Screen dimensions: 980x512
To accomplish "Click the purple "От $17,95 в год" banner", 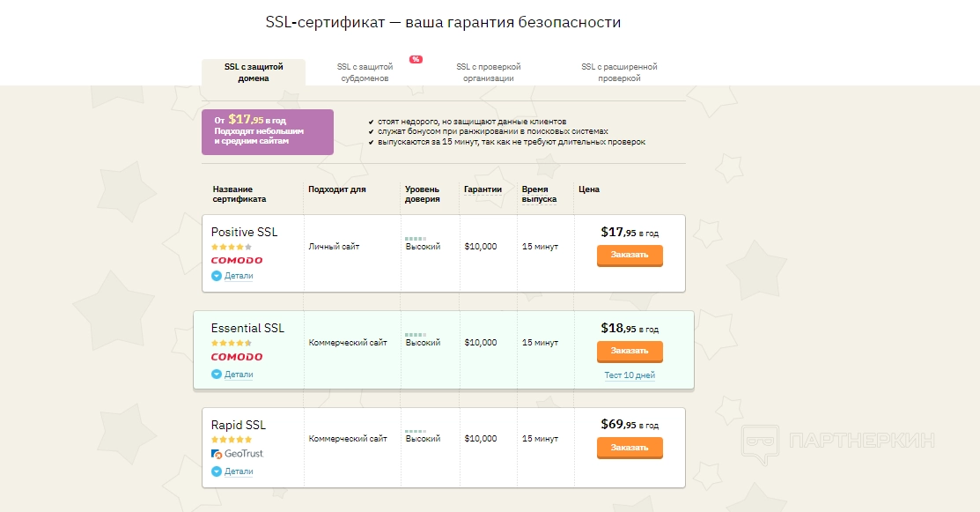I will coord(267,131).
